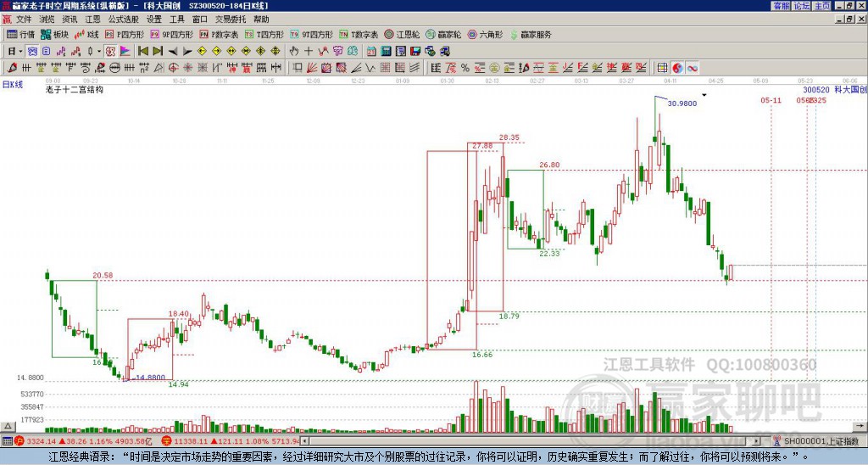Toggle the red infinity loop button
The width and height of the screenshot is (868, 465).
point(692,68)
